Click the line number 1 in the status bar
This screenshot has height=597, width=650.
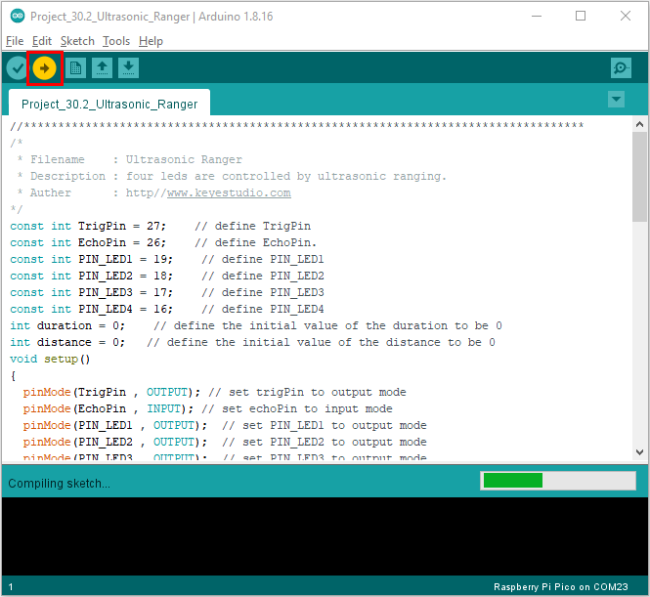(x=11, y=587)
